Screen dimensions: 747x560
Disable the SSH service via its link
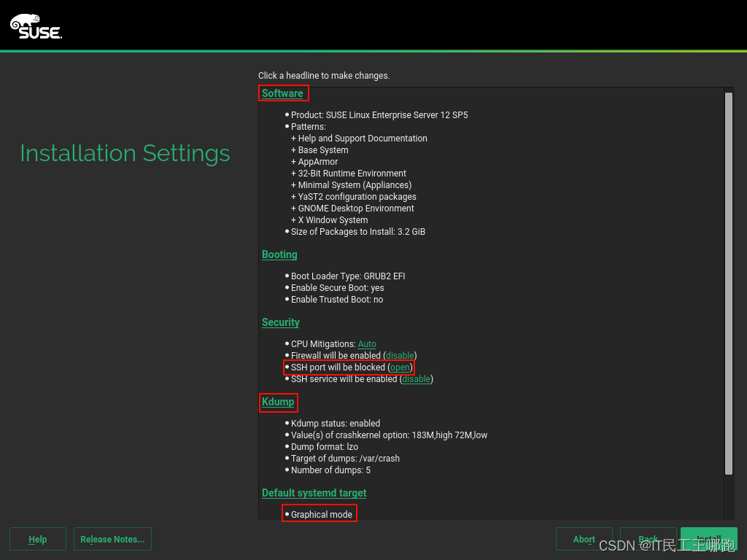(x=416, y=378)
